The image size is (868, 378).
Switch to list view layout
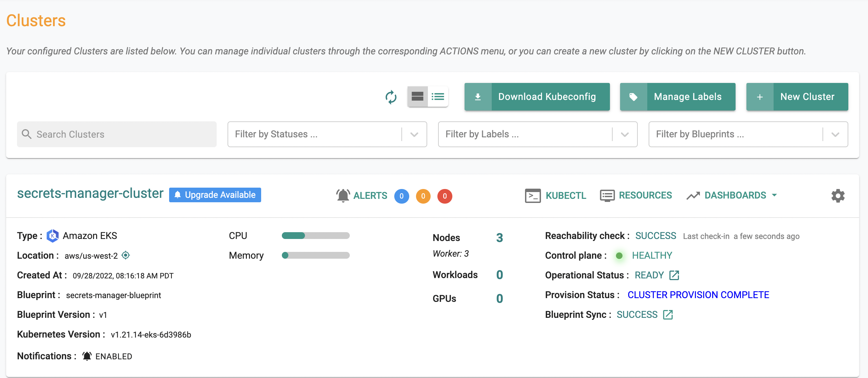click(438, 97)
